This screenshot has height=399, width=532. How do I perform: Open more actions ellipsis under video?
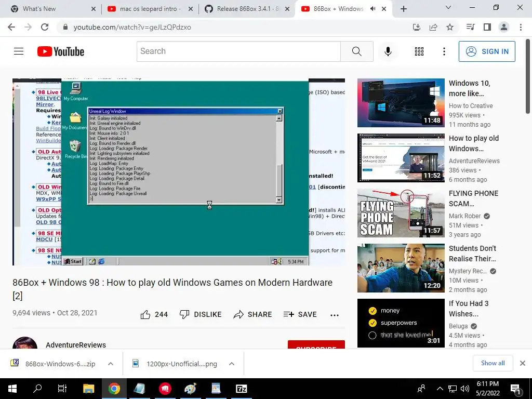click(x=335, y=315)
